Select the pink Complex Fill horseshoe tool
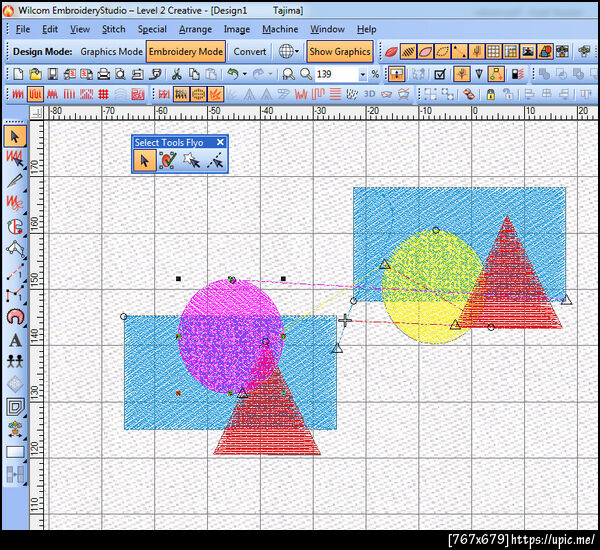600x550 pixels. tap(15, 317)
